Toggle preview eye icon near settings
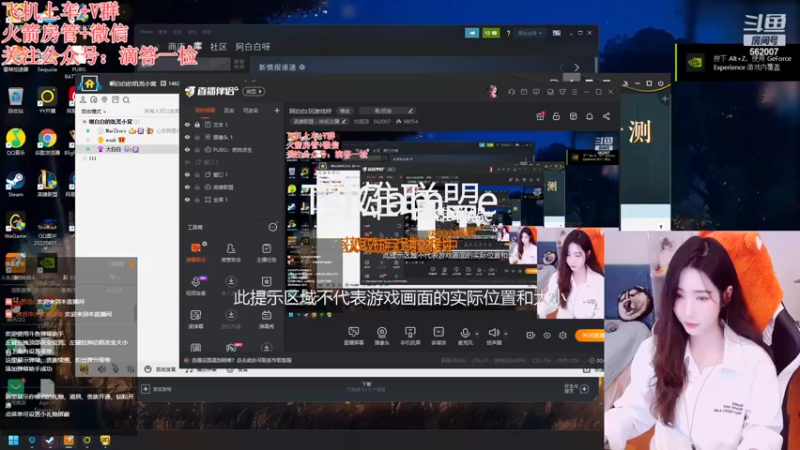 click(547, 335)
